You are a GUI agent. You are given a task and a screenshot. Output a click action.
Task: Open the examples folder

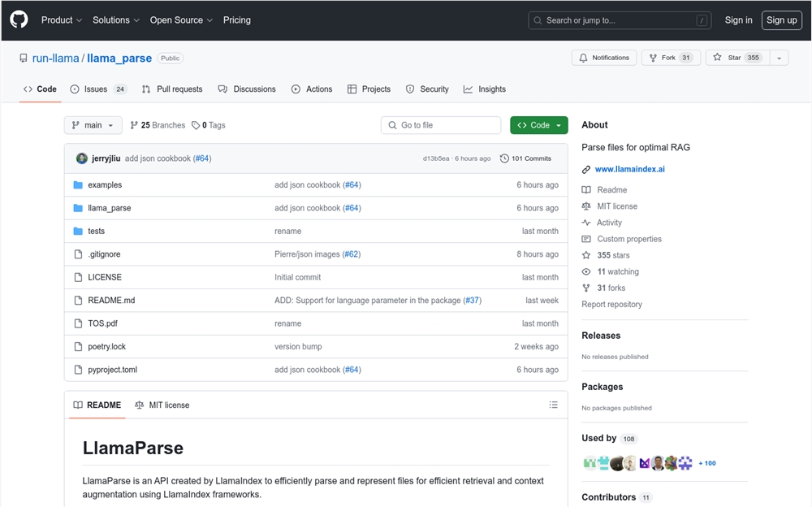click(105, 184)
